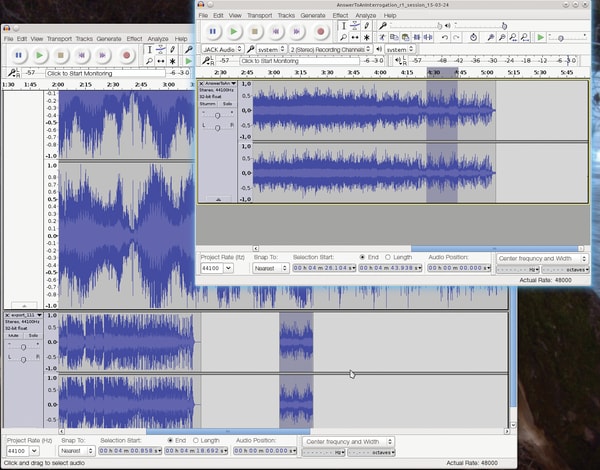The image size is (600, 470).
Task: Select the Draw pencil tool in front window
Action: (x=366, y=26)
